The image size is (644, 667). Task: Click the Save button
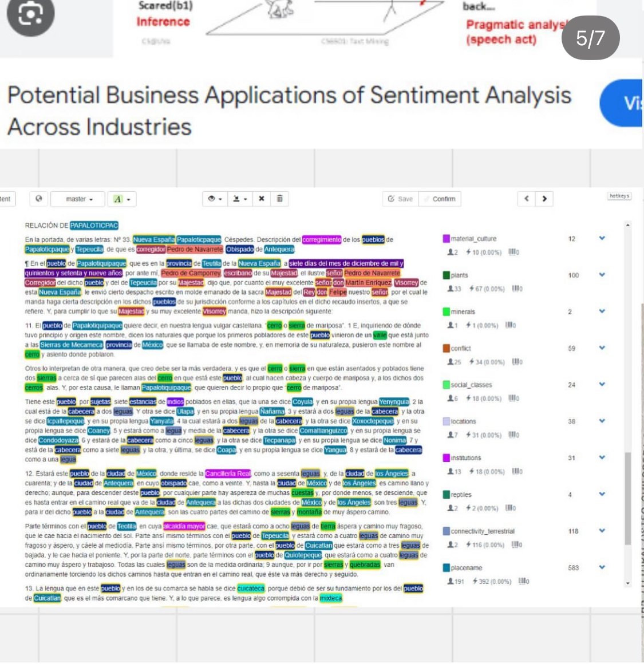(x=400, y=199)
